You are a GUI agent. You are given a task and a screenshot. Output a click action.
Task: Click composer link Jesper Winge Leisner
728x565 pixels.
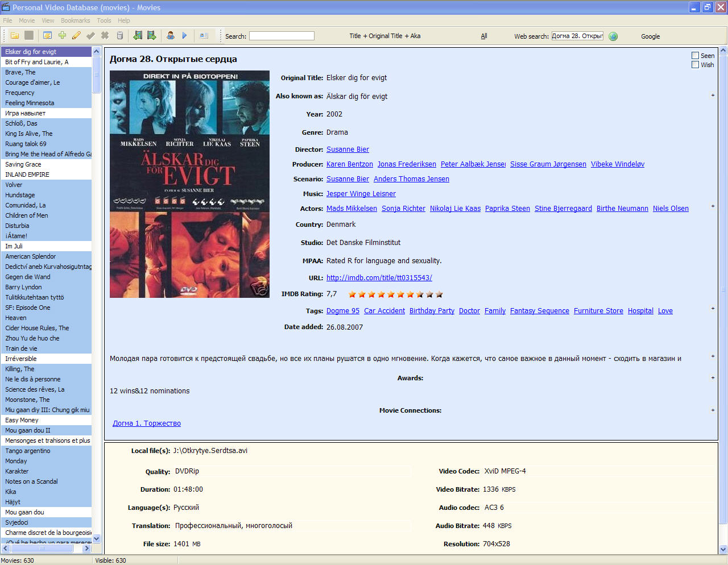coord(361,194)
